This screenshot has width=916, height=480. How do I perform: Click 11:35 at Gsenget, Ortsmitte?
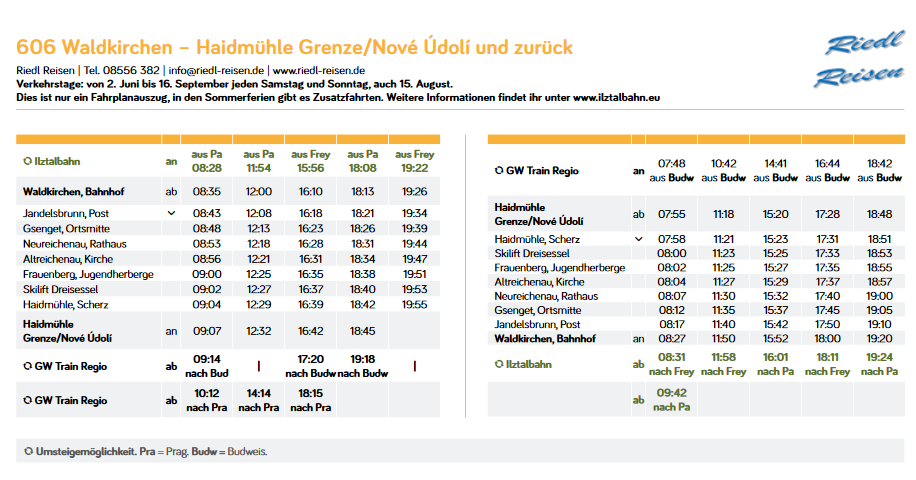coord(723,310)
